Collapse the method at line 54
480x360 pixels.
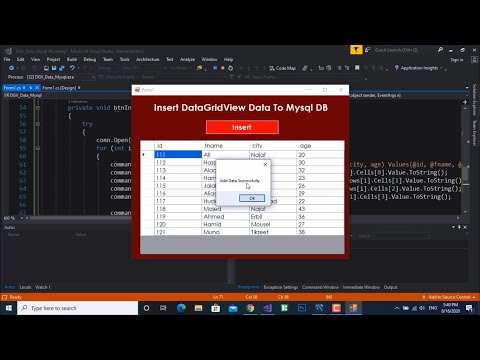click(x=38, y=108)
